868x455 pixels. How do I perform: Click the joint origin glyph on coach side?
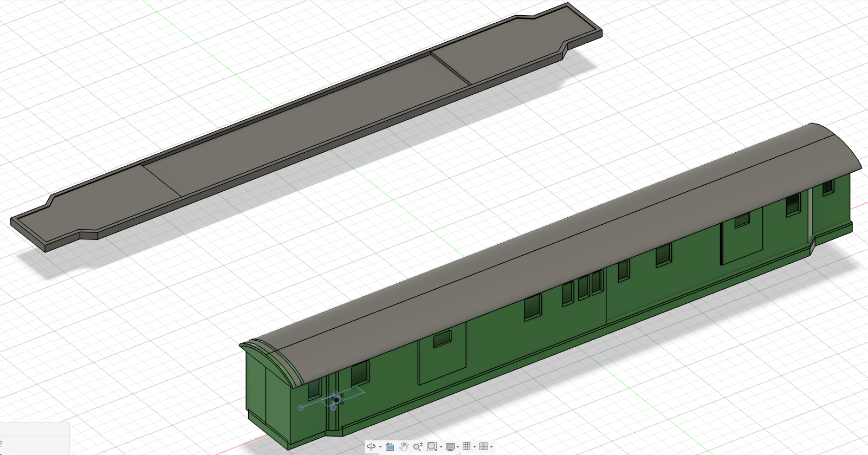coord(336,400)
